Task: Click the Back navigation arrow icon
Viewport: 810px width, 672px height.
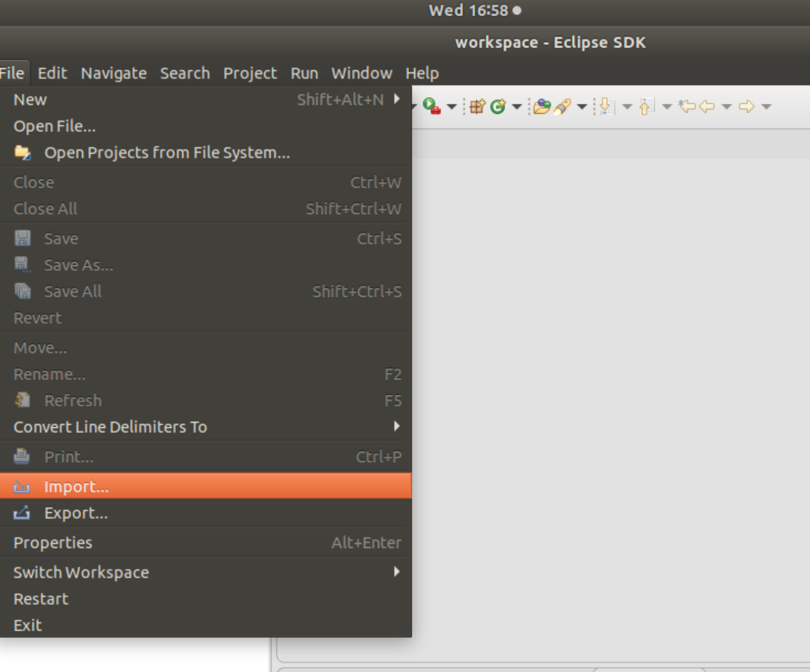Action: [707, 106]
